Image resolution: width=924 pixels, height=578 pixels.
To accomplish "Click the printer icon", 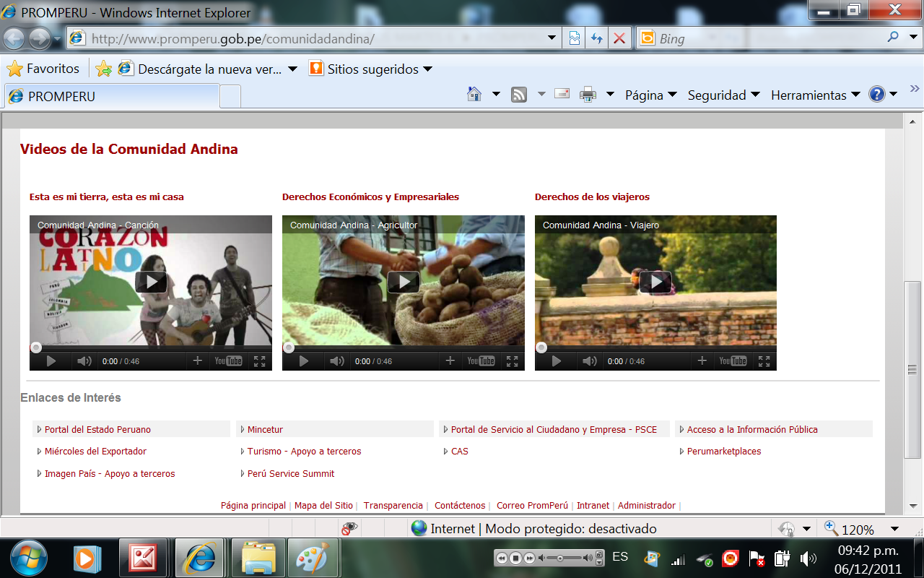I will click(588, 95).
